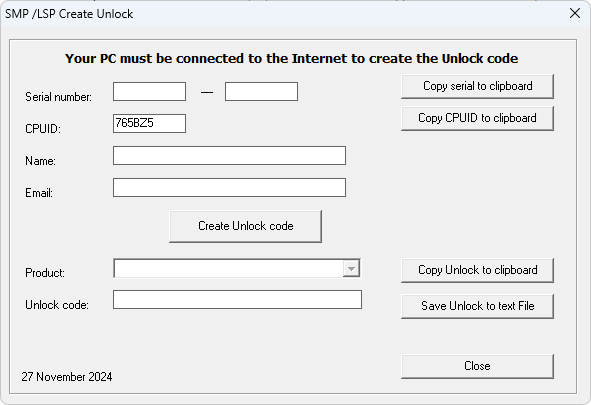Click the Create Unlock code button
The image size is (591, 405).
pos(245,226)
